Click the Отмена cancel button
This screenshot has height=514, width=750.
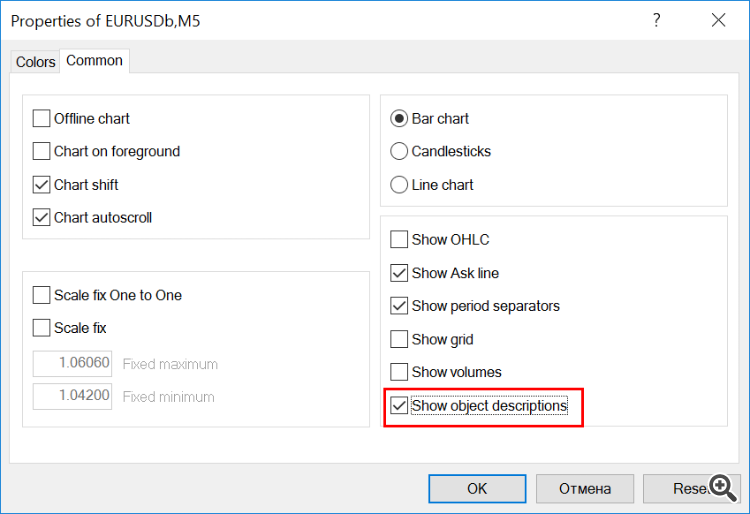point(586,488)
